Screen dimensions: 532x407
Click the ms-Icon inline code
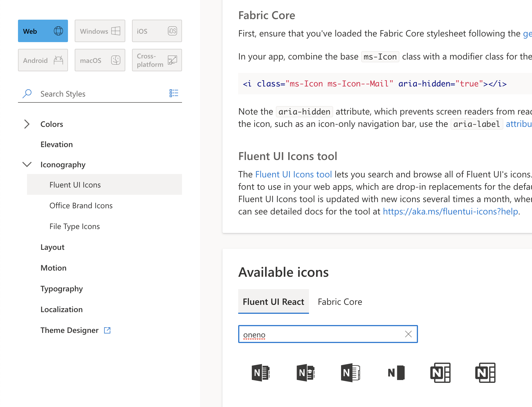click(x=380, y=57)
